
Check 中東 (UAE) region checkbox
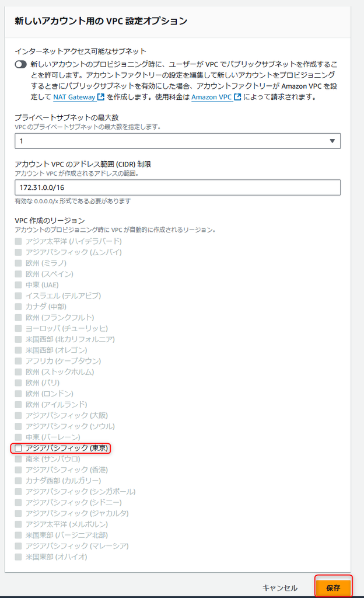coord(18,285)
